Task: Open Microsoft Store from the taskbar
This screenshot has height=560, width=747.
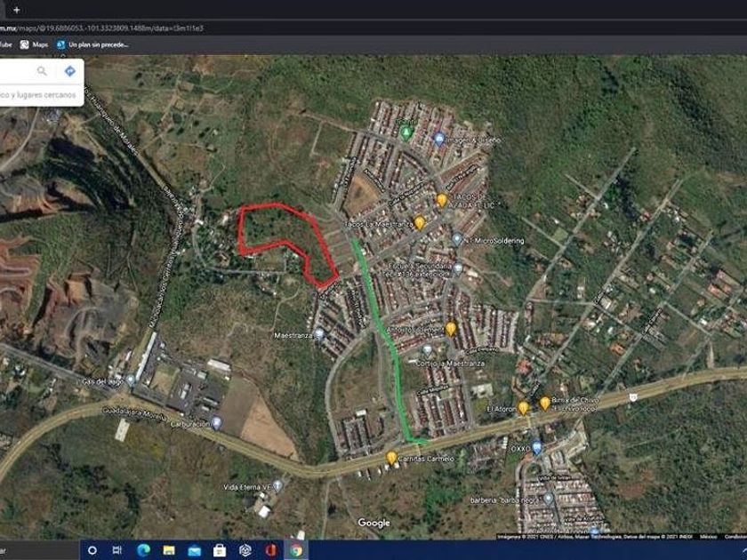Action: [220, 550]
